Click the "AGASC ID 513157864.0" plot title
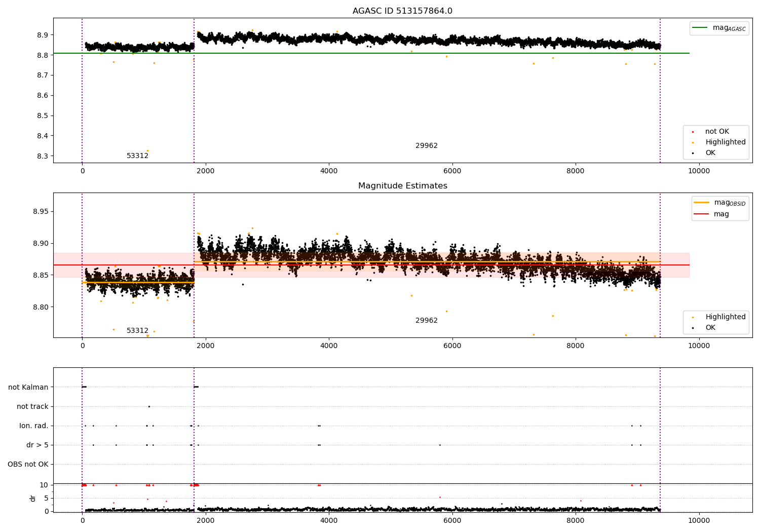This screenshot has height=532, width=760. click(x=402, y=11)
